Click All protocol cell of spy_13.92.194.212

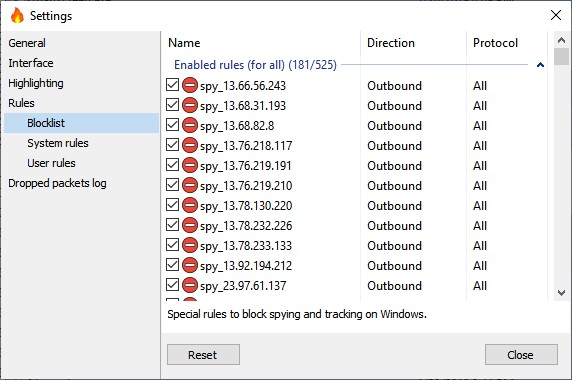tap(480, 266)
